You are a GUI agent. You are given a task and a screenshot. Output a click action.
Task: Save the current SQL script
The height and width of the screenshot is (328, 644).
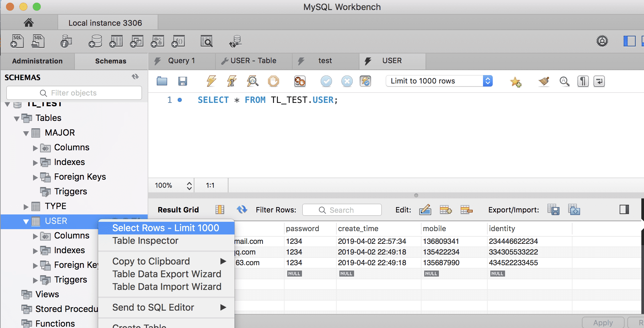pos(182,81)
